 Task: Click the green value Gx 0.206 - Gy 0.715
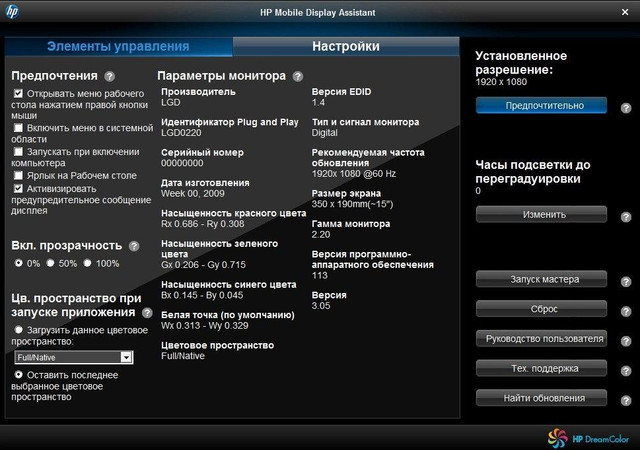pos(203,265)
